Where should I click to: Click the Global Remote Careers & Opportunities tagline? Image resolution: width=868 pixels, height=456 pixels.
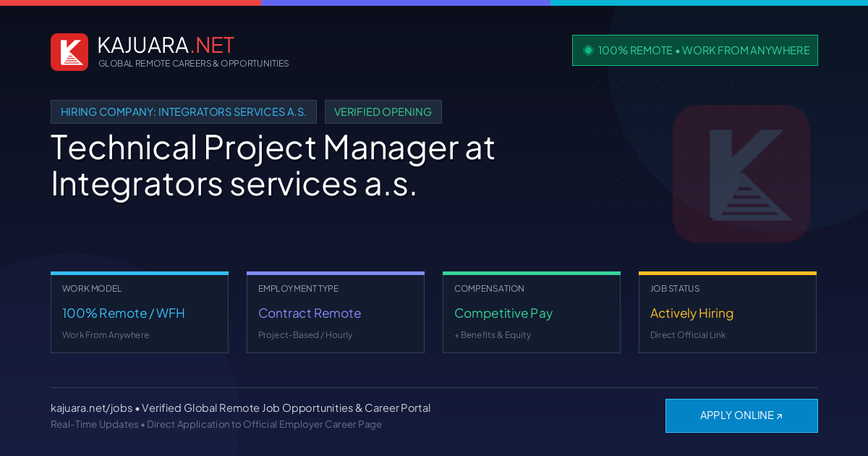194,64
